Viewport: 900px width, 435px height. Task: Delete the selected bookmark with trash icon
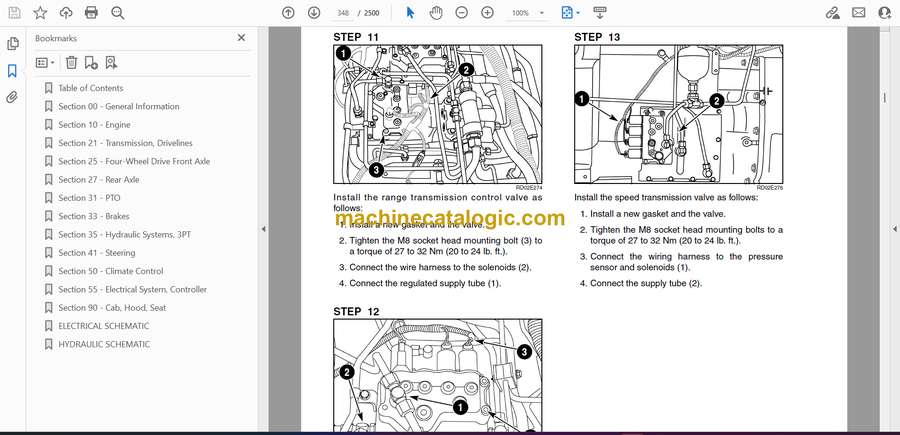71,63
